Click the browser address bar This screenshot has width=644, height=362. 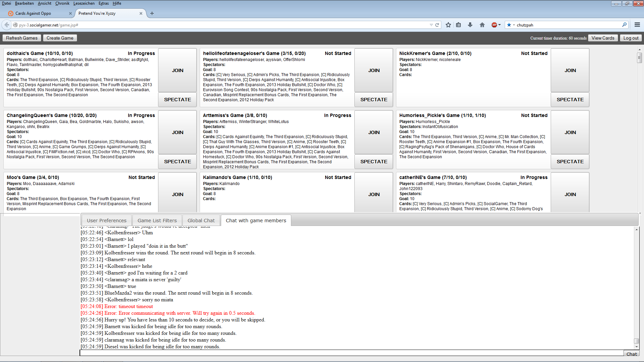click(221, 25)
